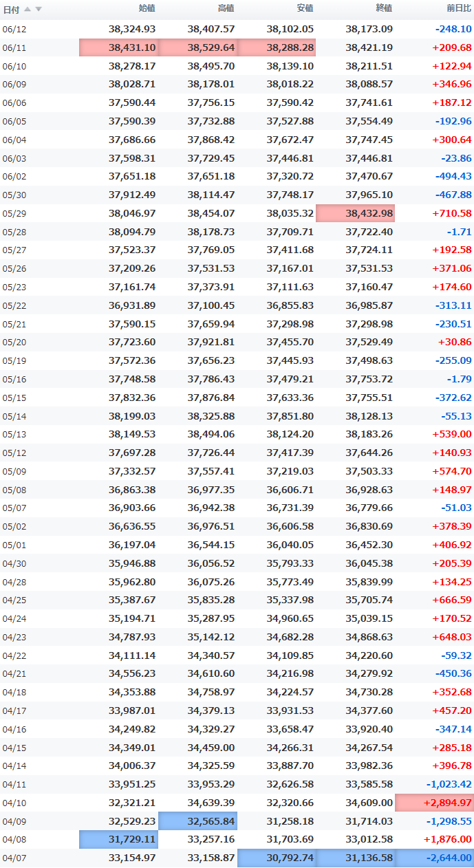Image resolution: width=474 pixels, height=868 pixels.
Task: Click the 日付 column header
Action: [x=11, y=9]
